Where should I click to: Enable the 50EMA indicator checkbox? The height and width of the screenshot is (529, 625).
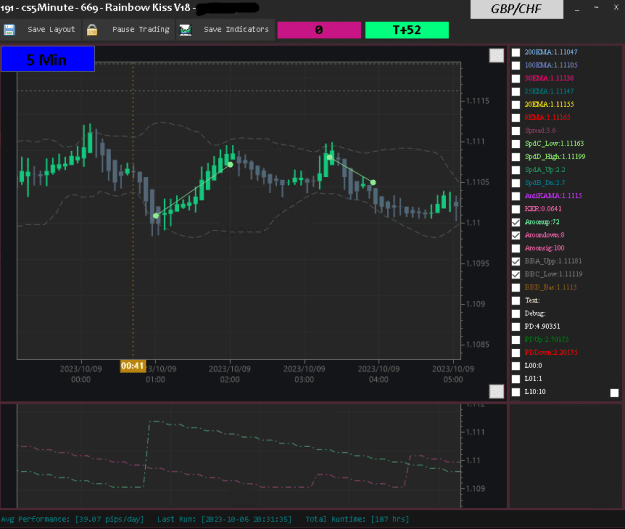pyautogui.click(x=516, y=79)
